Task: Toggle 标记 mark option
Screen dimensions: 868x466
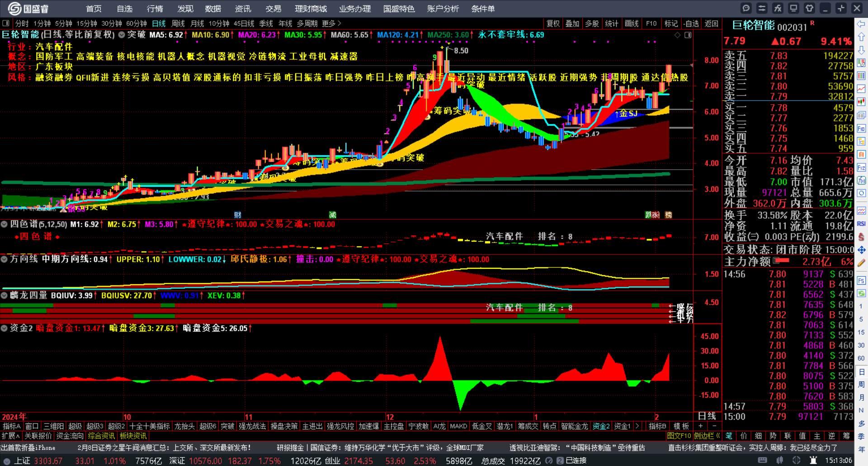Action: pyautogui.click(x=671, y=24)
